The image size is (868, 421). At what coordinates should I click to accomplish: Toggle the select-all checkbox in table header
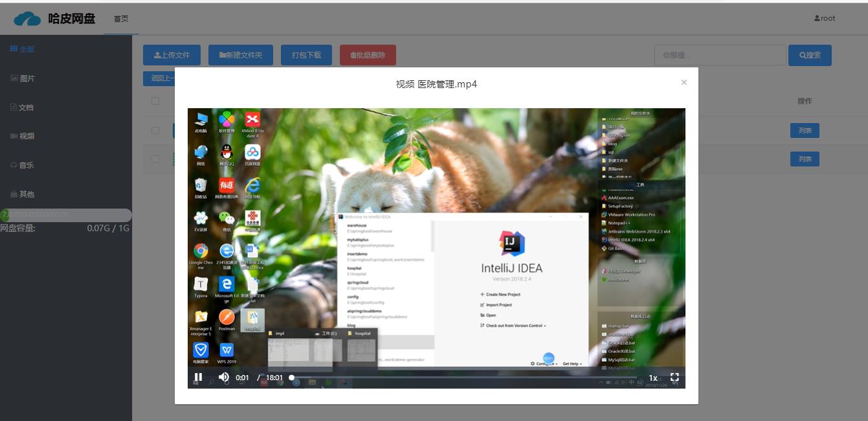(155, 101)
